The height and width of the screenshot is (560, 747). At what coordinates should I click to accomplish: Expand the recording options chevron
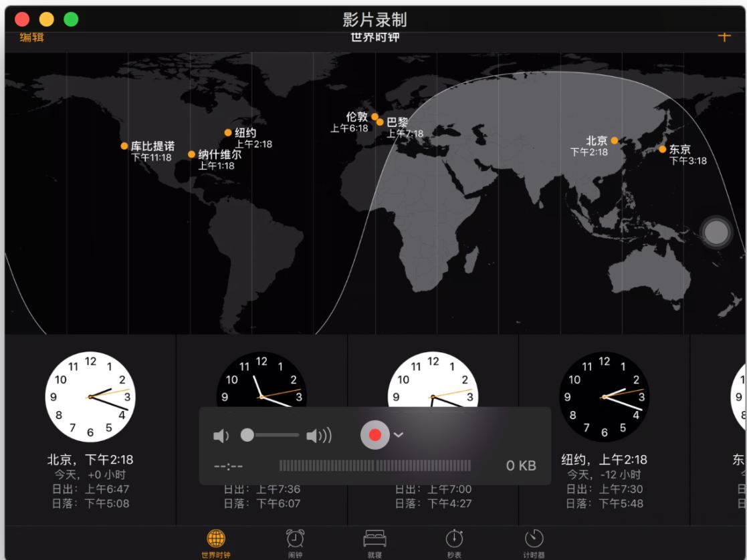[x=399, y=434]
